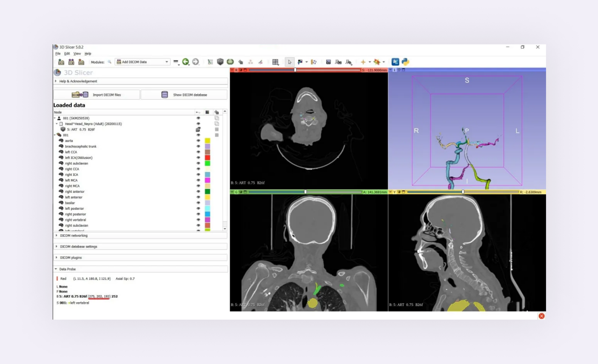Open the Help menu
598x364 pixels.
point(88,53)
